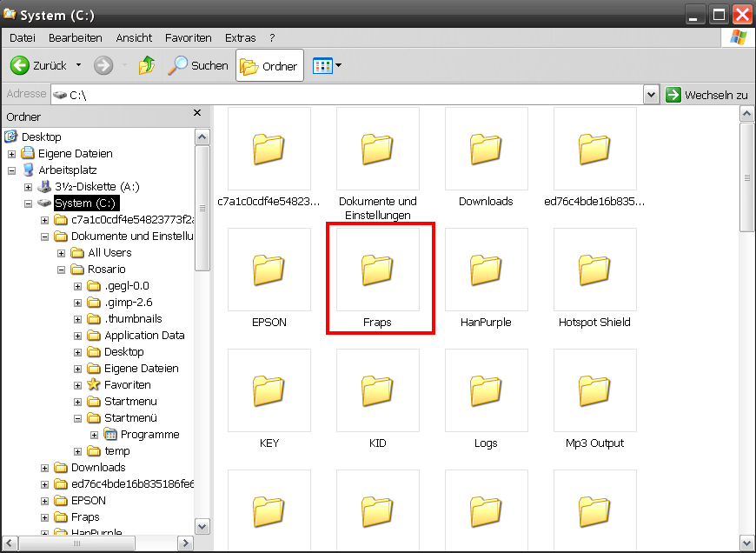
Task: Open the Favoriten menu
Action: pyautogui.click(x=188, y=37)
